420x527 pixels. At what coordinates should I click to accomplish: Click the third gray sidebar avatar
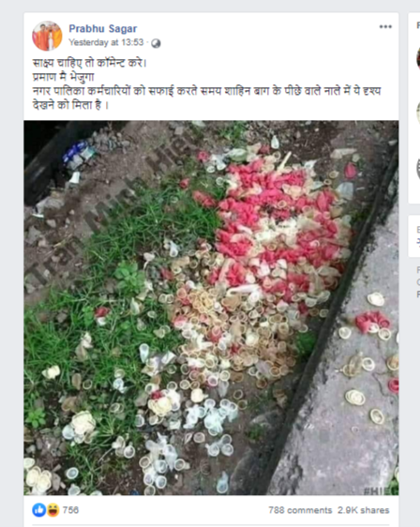[418, 168]
